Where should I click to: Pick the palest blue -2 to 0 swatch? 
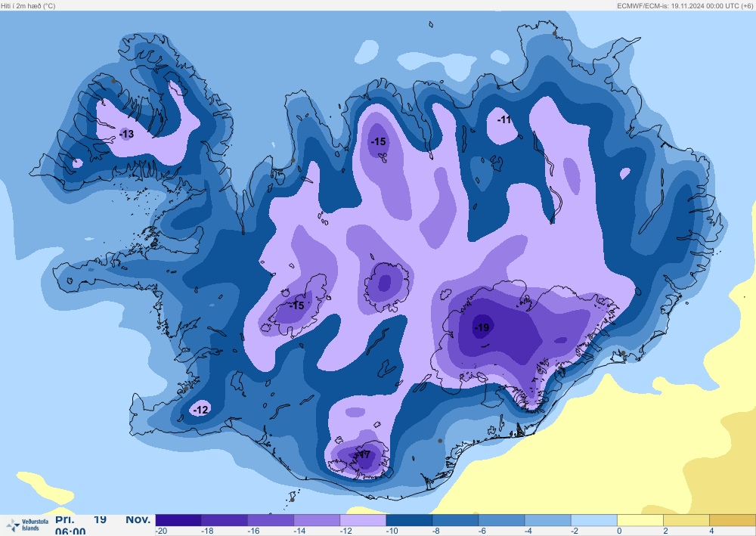[x=594, y=520]
